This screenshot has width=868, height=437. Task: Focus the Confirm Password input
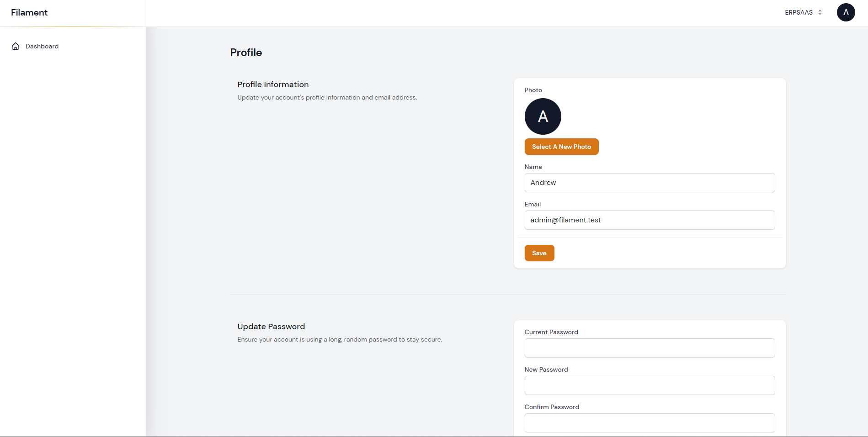(650, 423)
